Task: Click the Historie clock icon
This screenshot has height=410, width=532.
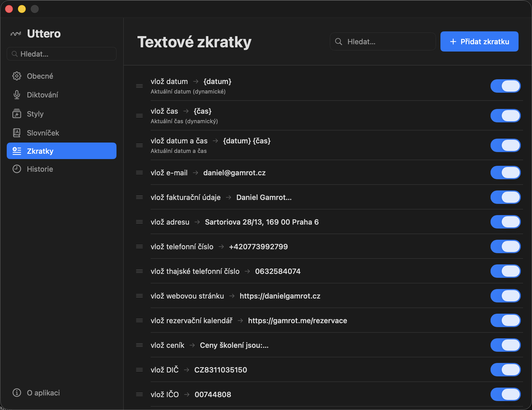Action: [17, 169]
